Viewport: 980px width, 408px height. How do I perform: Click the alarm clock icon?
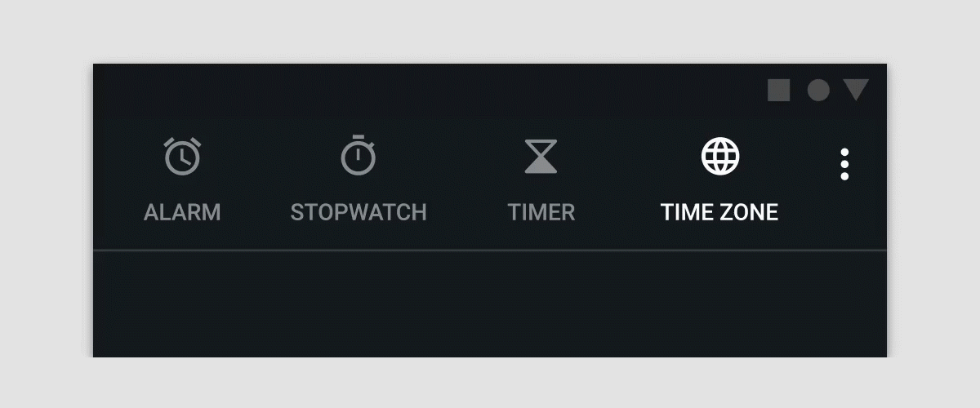[x=182, y=156]
